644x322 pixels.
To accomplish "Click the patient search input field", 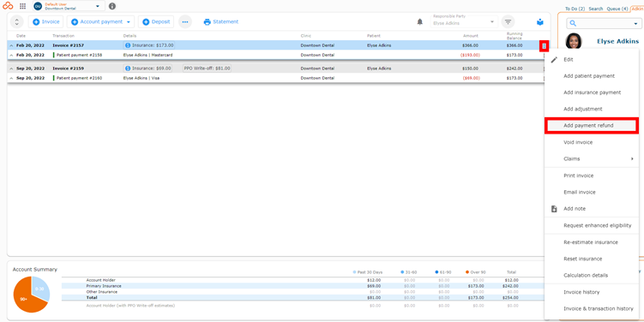I will (603, 23).
